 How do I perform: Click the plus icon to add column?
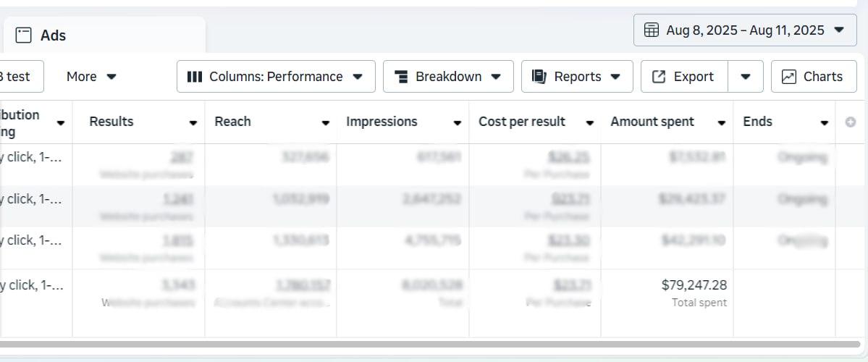point(851,122)
